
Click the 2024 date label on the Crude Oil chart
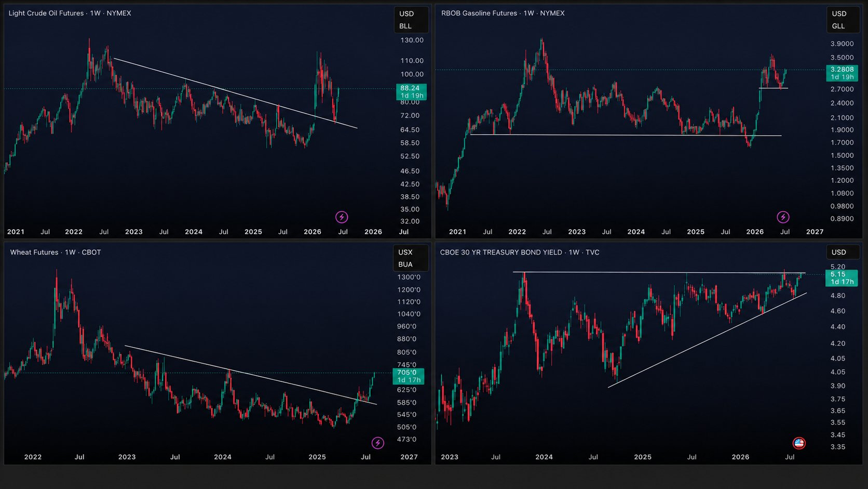[x=194, y=232]
